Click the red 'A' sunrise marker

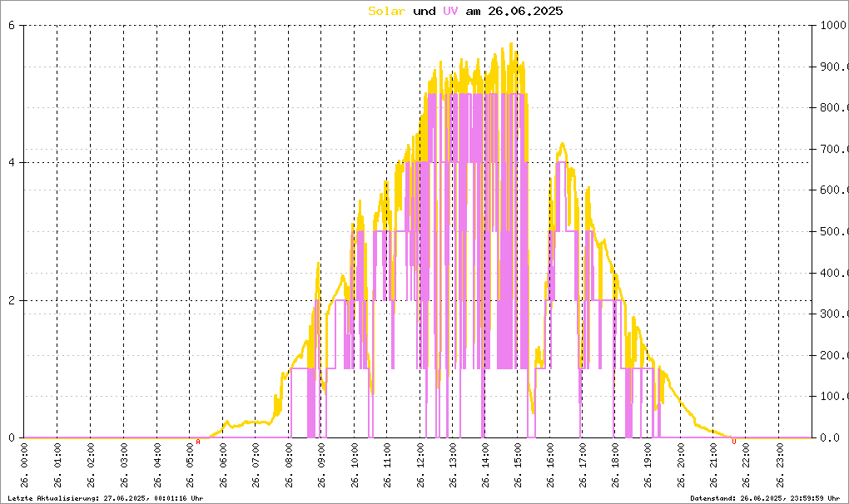click(x=198, y=442)
